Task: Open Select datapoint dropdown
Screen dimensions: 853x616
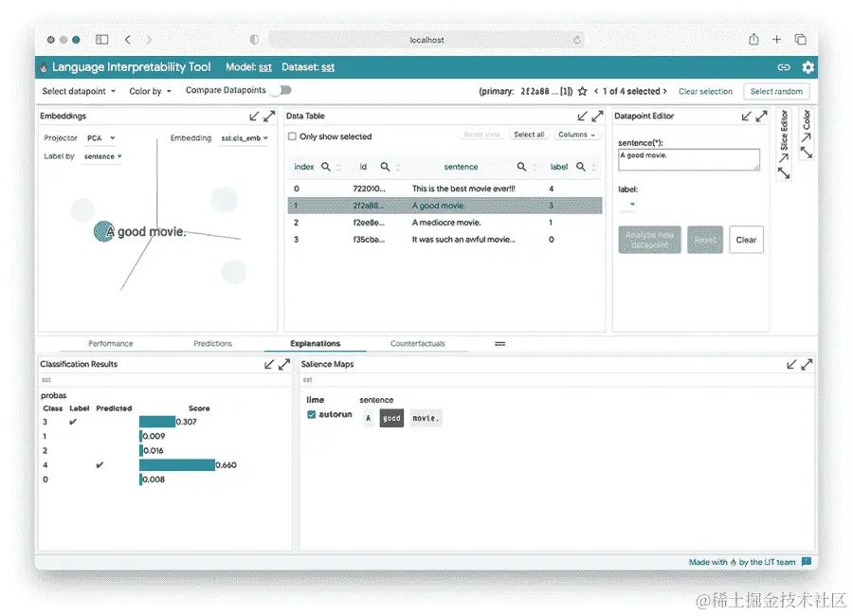Action: tap(79, 91)
